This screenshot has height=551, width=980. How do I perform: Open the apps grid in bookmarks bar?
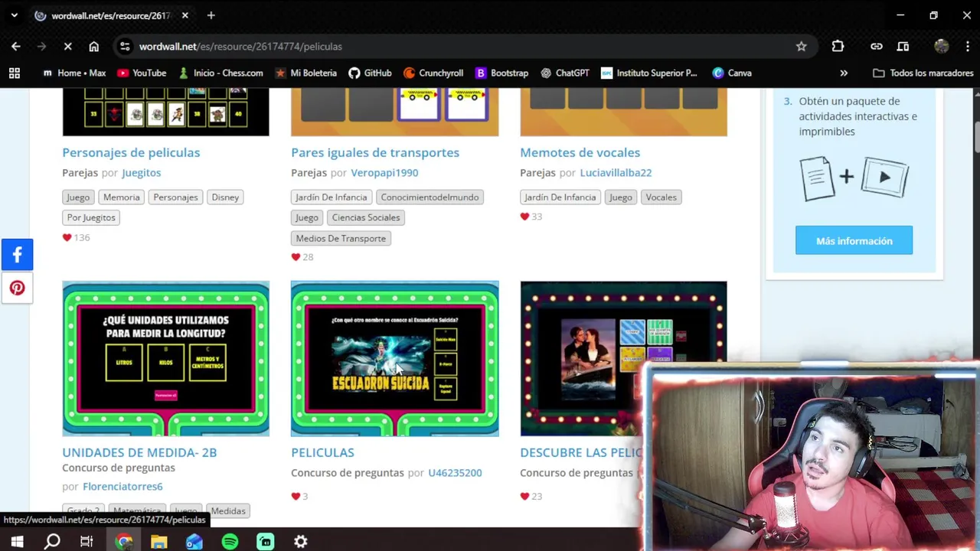point(14,73)
